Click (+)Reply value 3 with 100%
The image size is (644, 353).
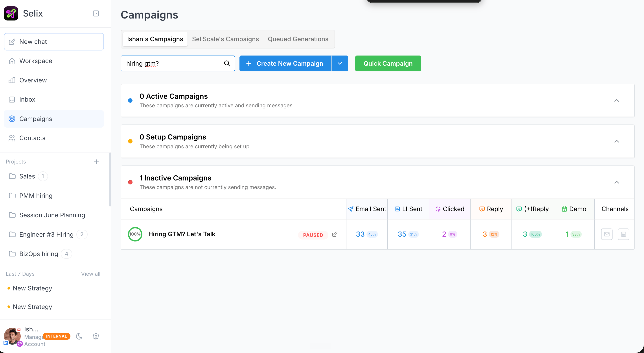525,234
